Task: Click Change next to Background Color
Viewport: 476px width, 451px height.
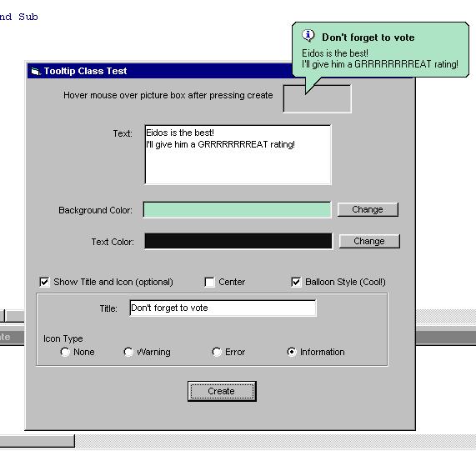Action: point(368,209)
